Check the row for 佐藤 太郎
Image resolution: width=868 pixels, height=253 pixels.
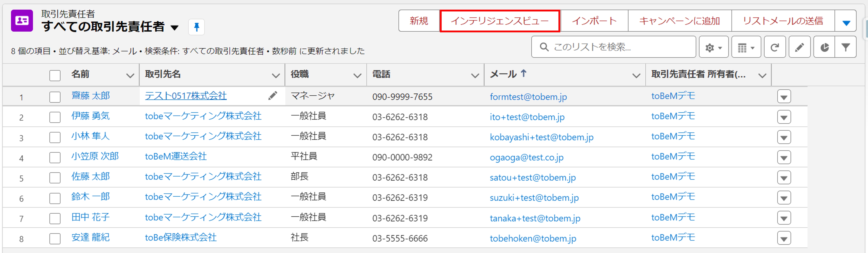tap(55, 178)
